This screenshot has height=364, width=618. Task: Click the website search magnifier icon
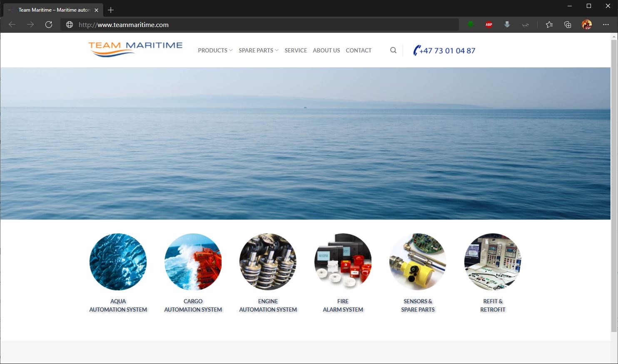(x=393, y=50)
